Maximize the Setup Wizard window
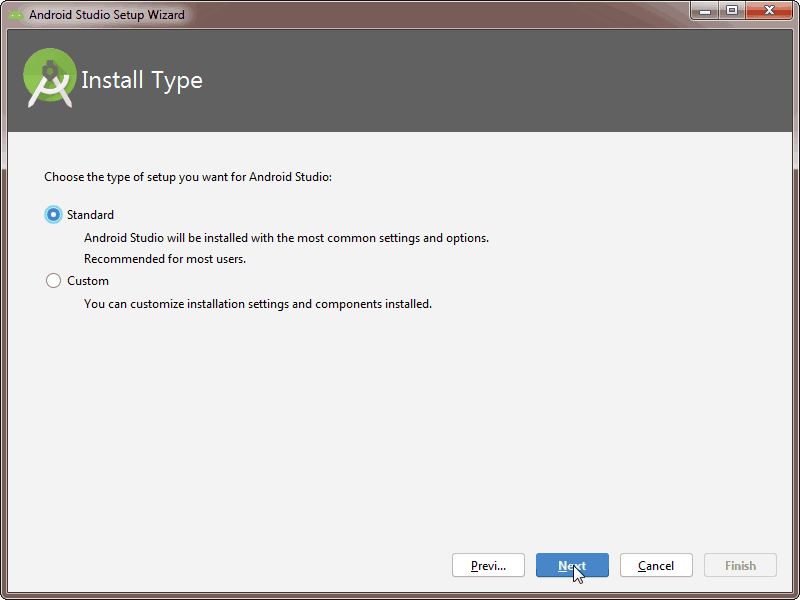 732,11
